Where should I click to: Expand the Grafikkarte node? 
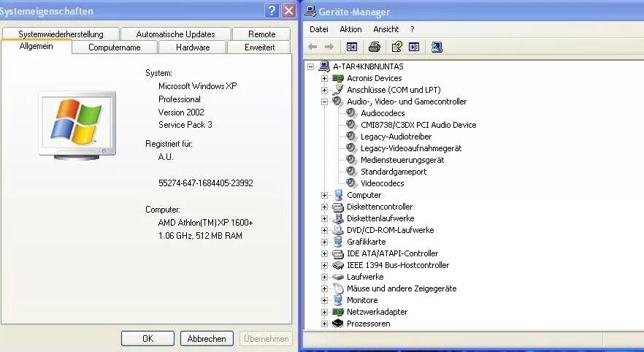tap(324, 242)
